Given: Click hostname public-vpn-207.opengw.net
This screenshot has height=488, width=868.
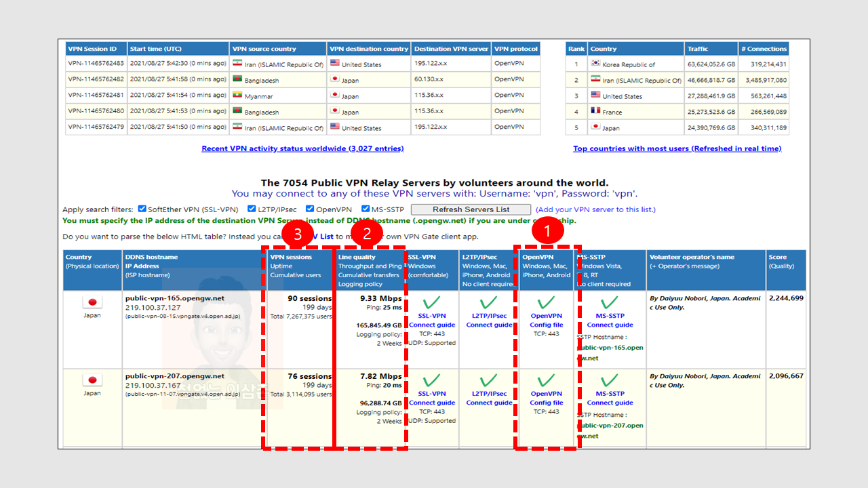Looking at the screenshot, I should coord(174,376).
